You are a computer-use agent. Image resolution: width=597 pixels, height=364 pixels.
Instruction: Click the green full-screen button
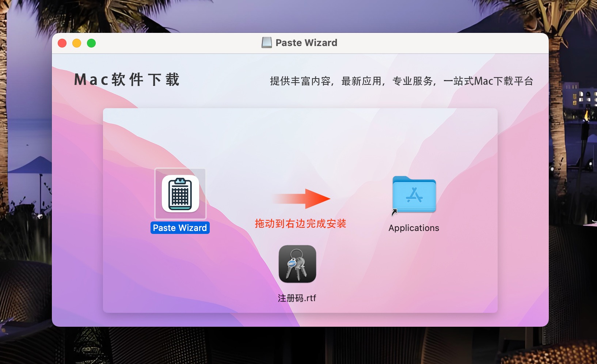(x=91, y=43)
